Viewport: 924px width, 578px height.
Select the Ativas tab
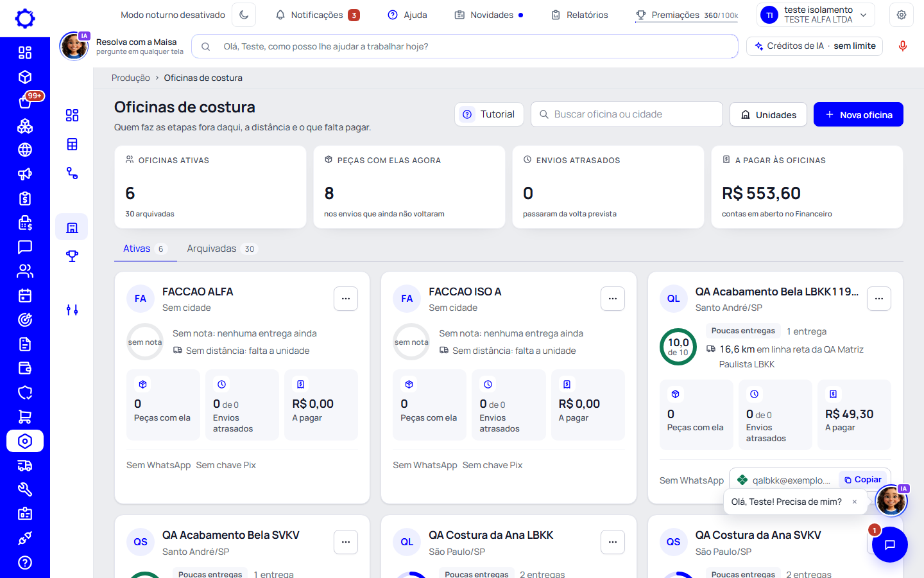(145, 249)
